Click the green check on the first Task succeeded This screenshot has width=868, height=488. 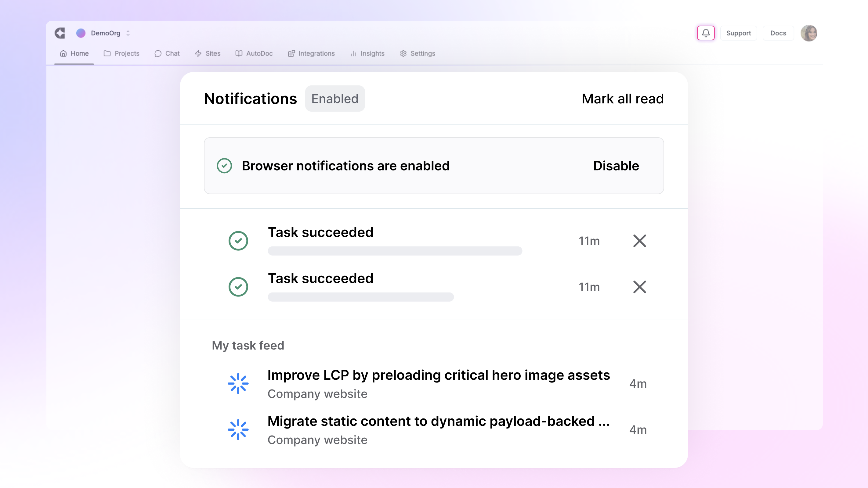click(239, 240)
